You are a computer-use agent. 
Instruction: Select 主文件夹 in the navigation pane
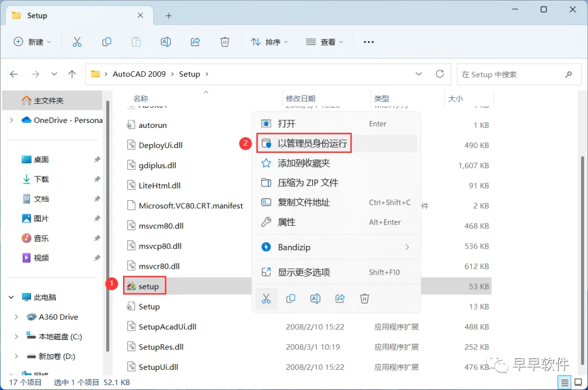[x=52, y=101]
